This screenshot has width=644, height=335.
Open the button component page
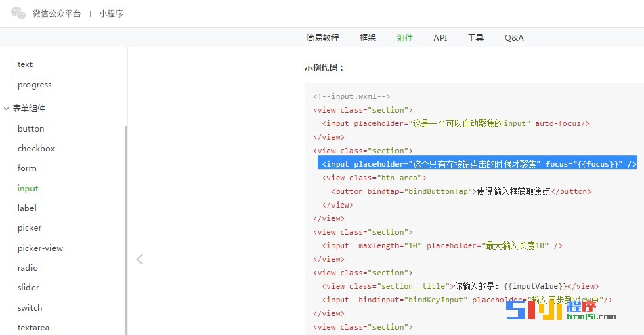click(30, 129)
